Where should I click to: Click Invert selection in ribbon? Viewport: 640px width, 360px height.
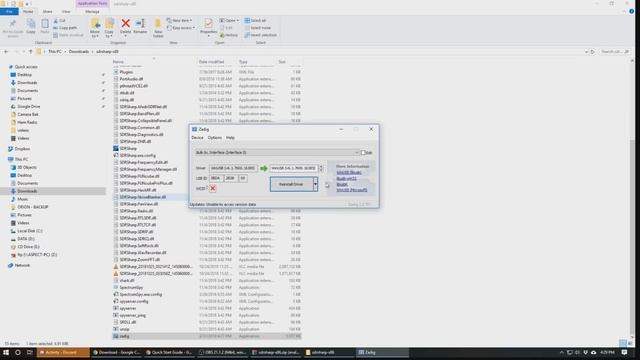click(260, 35)
